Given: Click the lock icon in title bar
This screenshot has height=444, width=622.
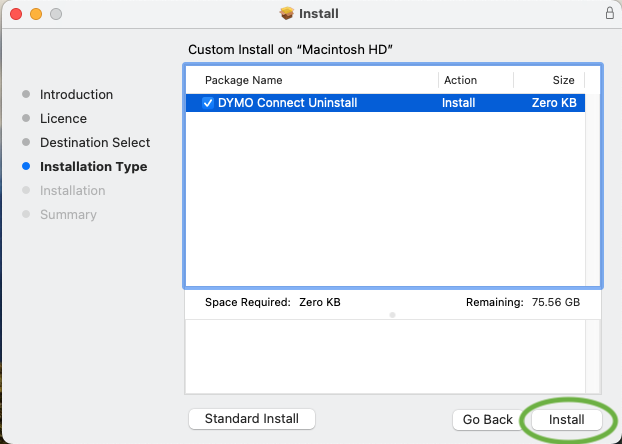Looking at the screenshot, I should (610, 13).
